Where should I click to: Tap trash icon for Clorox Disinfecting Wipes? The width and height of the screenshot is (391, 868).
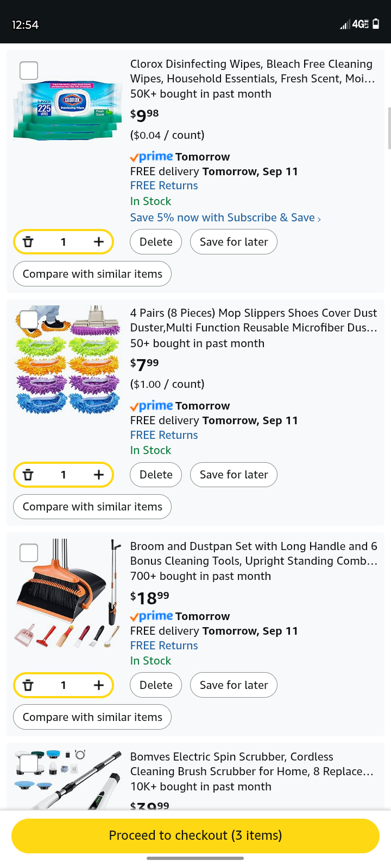[28, 242]
